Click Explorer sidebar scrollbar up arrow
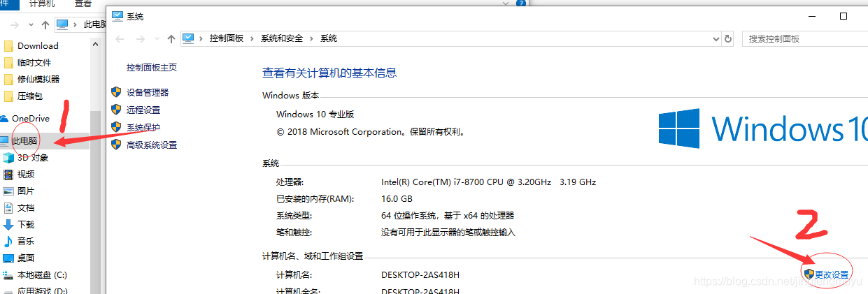This screenshot has height=294, width=868. [96, 43]
